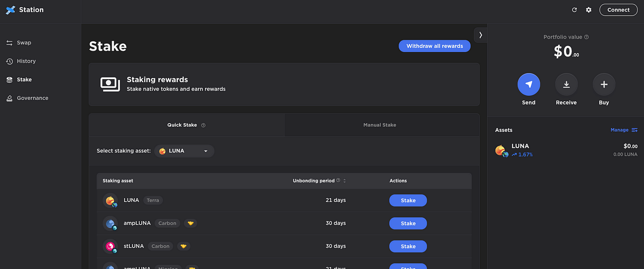Connect a wallet
This screenshot has height=269, width=644.
tap(618, 10)
